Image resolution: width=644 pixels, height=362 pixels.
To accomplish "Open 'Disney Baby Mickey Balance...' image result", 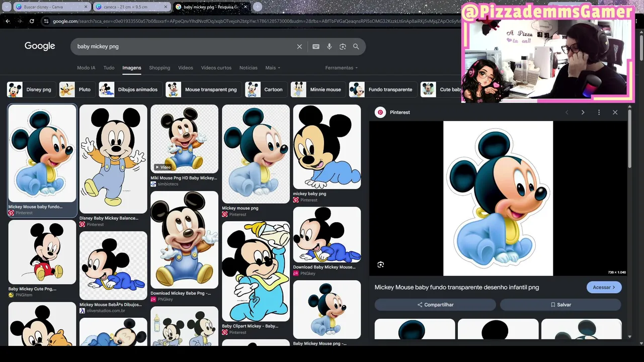I will point(113,159).
